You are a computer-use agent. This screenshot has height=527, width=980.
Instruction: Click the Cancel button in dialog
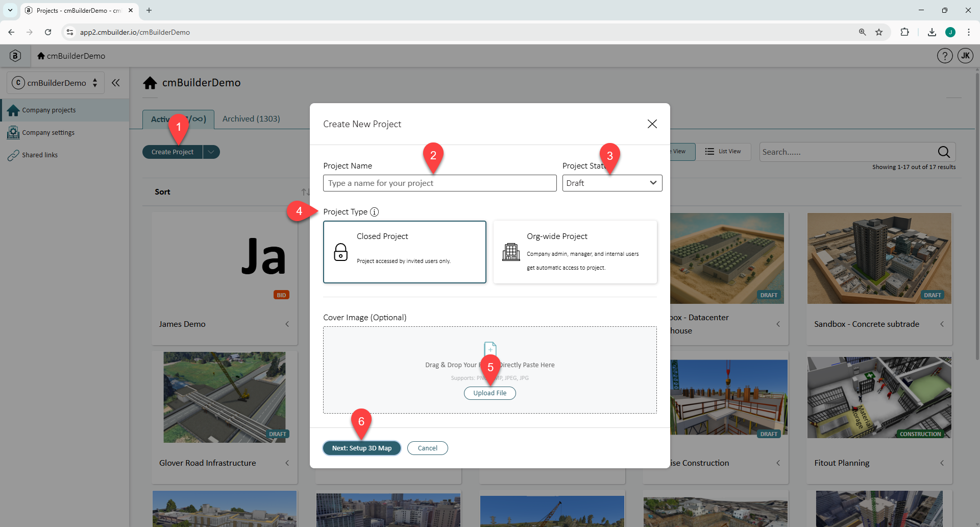pyautogui.click(x=428, y=448)
